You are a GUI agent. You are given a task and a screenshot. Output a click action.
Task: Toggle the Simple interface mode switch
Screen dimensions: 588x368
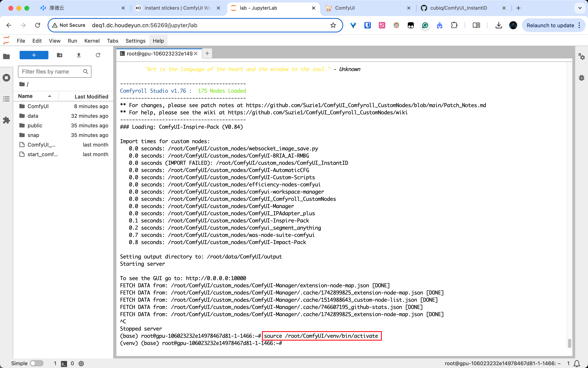coord(36,363)
